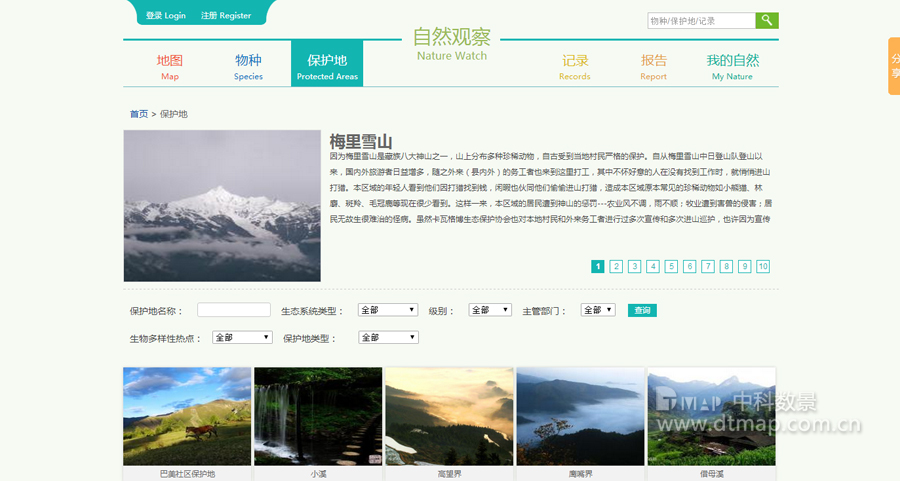
Task: Select the 保护地 Protected Areas tab
Action: point(327,66)
